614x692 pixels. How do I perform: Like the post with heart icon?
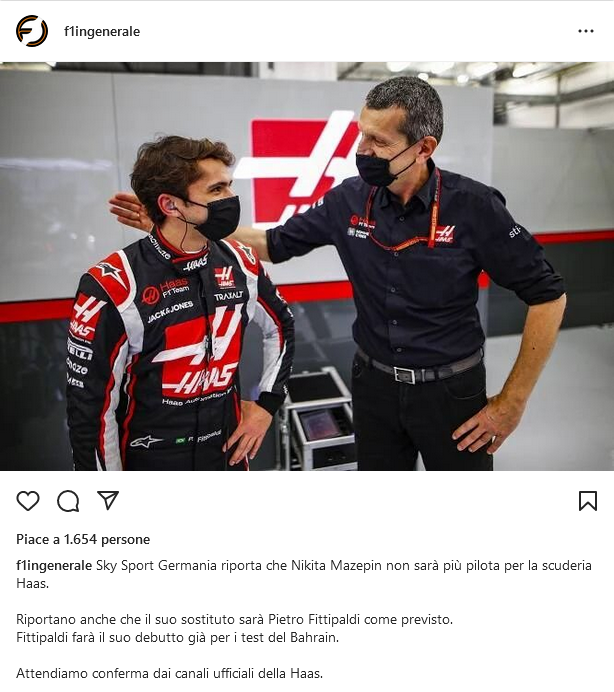tap(28, 500)
